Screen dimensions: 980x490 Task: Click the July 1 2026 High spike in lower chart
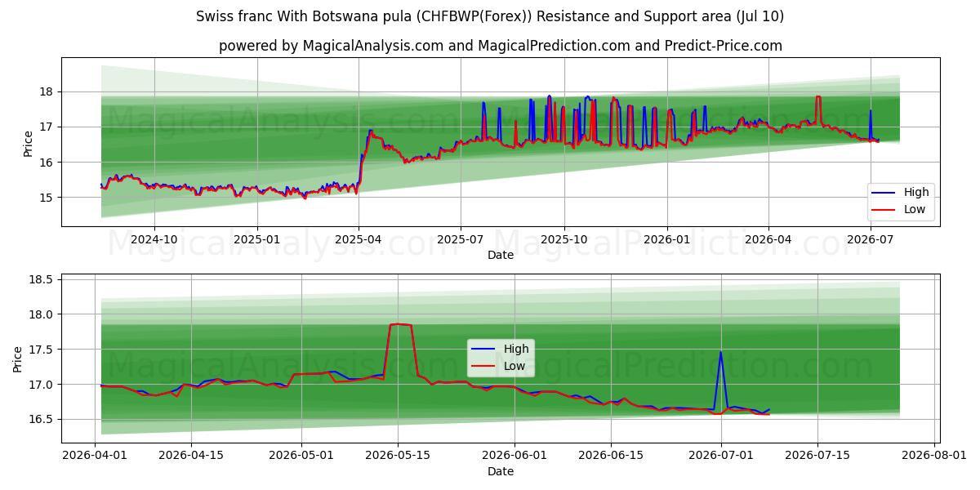(720, 353)
